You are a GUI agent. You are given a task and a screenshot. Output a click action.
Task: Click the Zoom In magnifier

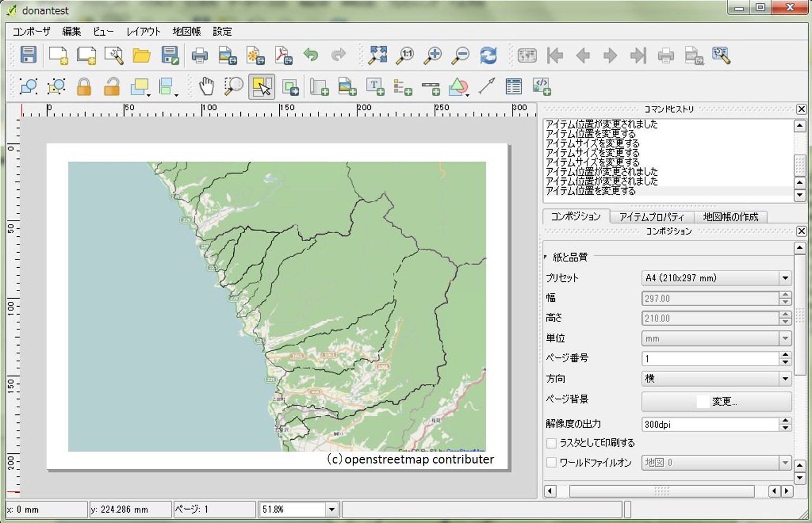click(433, 55)
